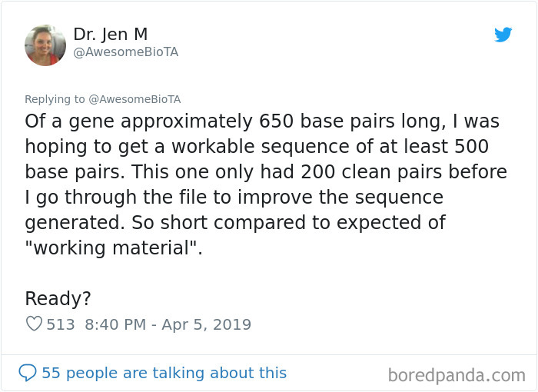Open the @AwesomeBioTA handle below the name

pos(126,52)
